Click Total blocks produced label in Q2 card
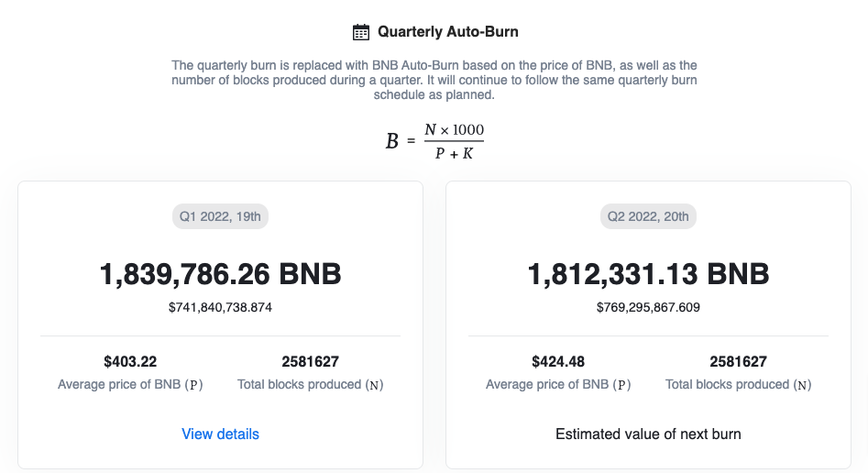 click(738, 384)
